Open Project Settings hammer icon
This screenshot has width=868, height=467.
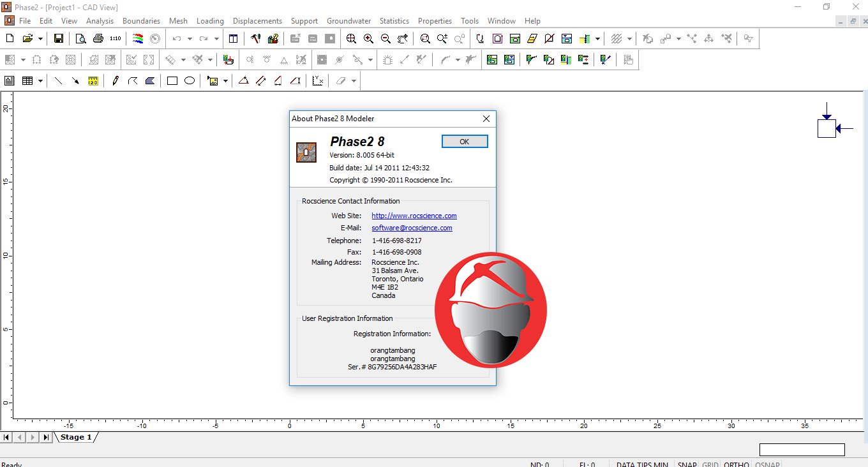point(256,38)
